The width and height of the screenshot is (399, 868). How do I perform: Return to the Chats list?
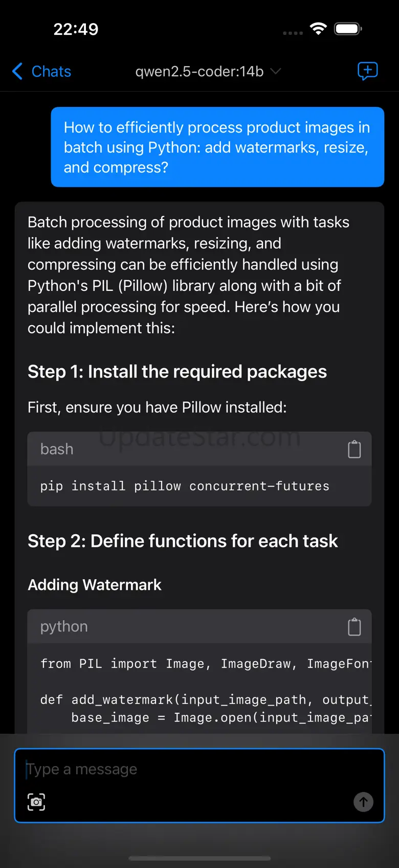tap(51, 71)
